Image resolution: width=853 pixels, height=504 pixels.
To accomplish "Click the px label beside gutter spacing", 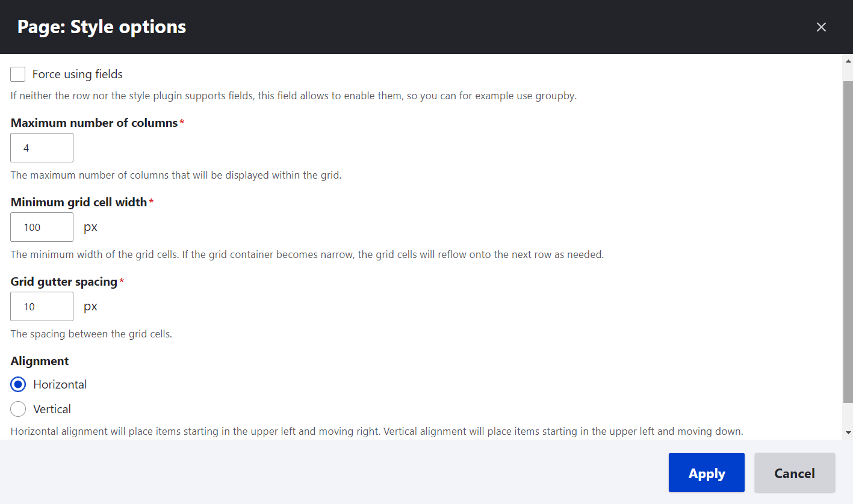I will click(x=90, y=306).
